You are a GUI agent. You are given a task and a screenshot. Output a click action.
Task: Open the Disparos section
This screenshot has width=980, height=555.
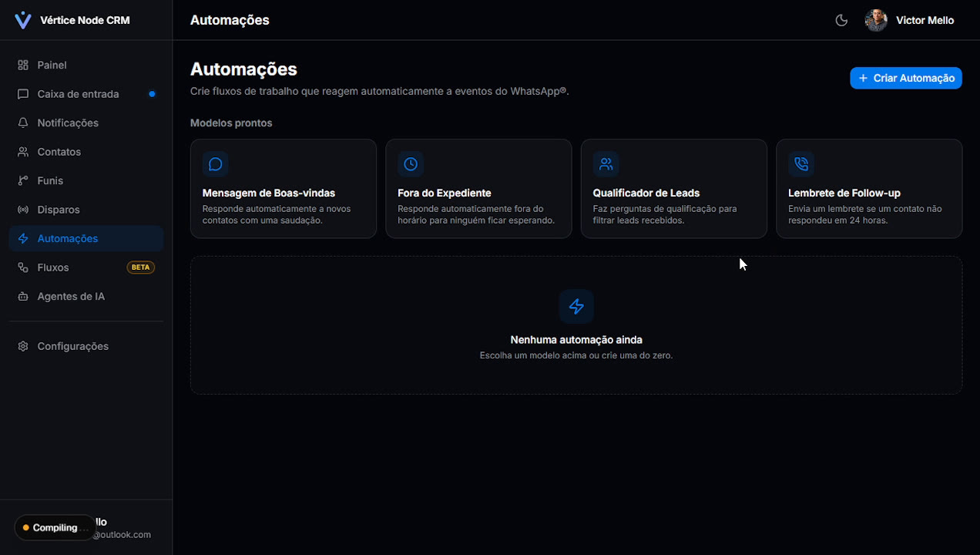click(86, 210)
